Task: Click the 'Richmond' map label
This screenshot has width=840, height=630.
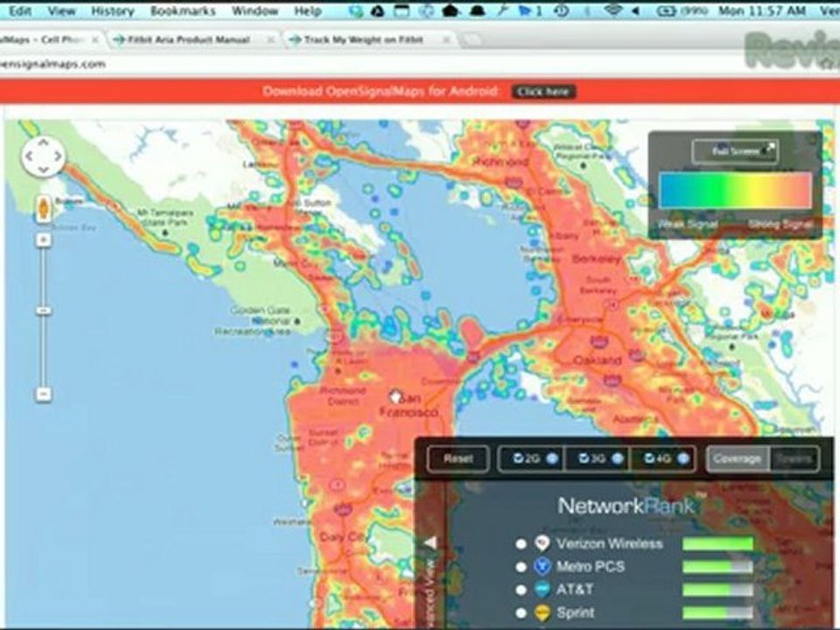Action: pyautogui.click(x=500, y=161)
